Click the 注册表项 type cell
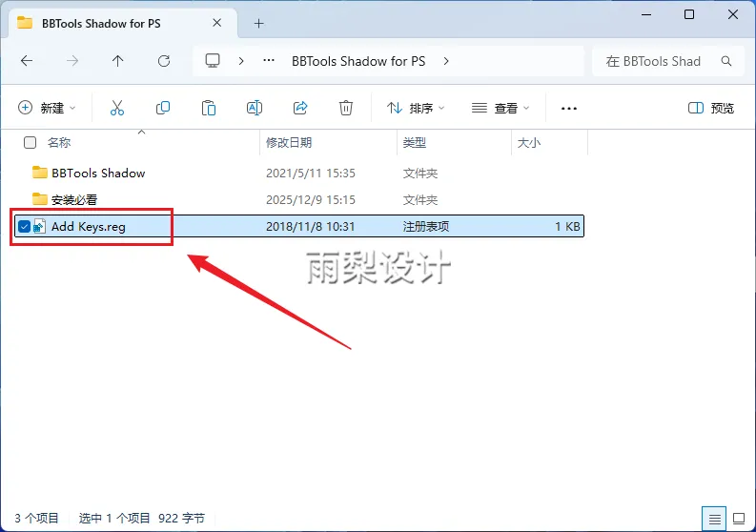756x532 pixels. point(426,226)
